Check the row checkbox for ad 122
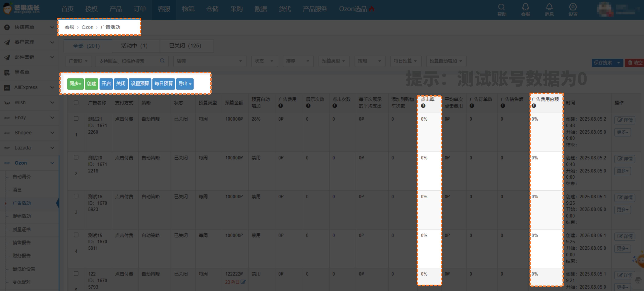 tap(76, 274)
